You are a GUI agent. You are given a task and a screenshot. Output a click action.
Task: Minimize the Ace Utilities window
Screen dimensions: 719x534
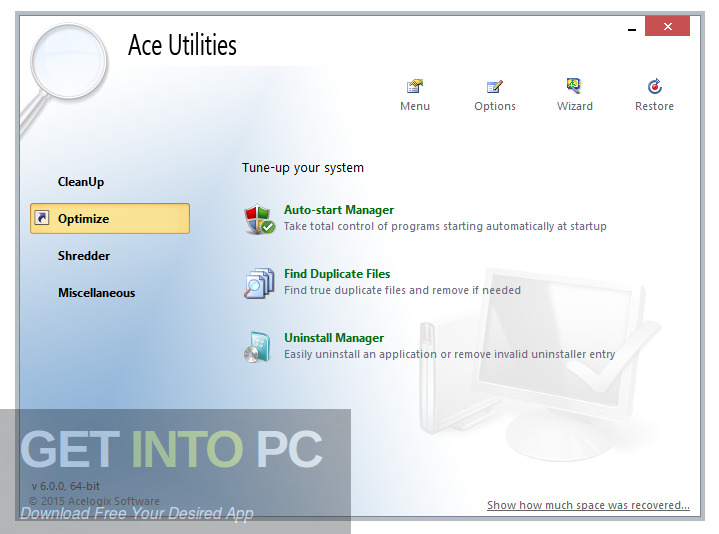tap(632, 28)
